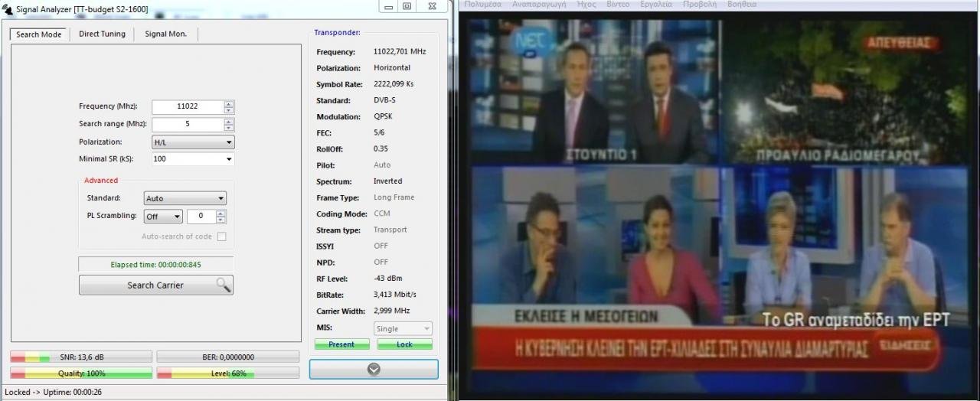Decrease PL Scrambling code with down arrow
Image resolution: width=980 pixels, height=401 pixels.
221,220
